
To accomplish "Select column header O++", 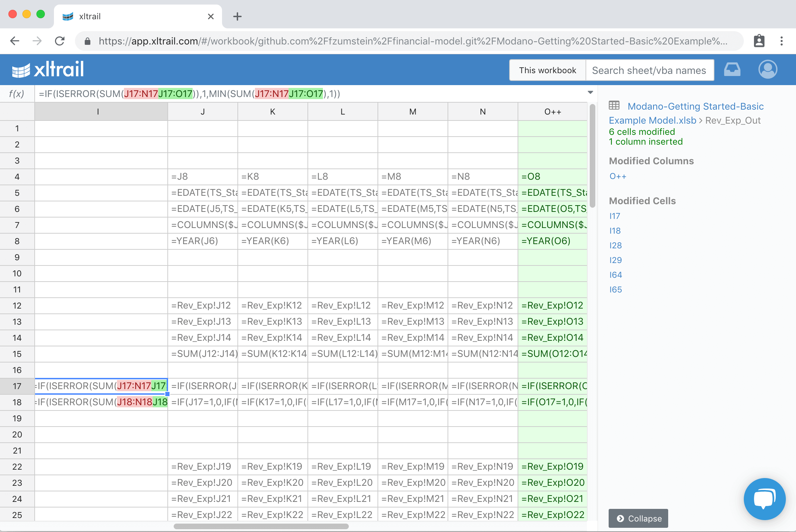I will tap(552, 112).
